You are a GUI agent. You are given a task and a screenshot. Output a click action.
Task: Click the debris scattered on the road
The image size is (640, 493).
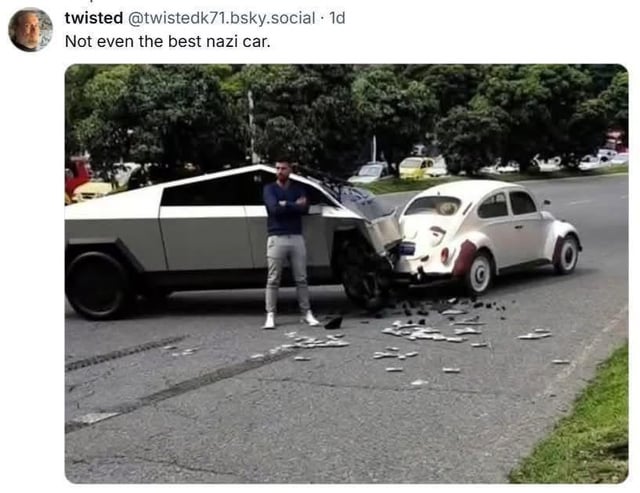click(408, 335)
